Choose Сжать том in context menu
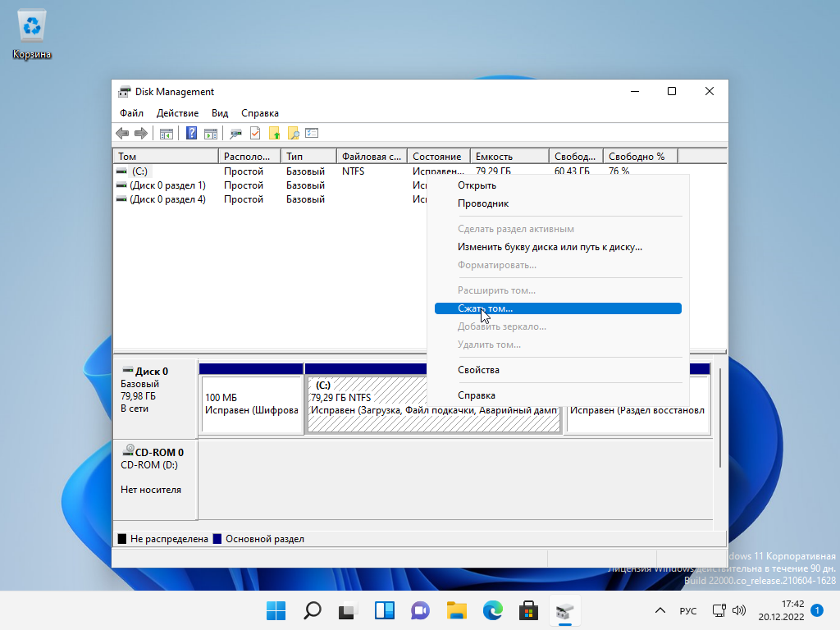 [558, 308]
